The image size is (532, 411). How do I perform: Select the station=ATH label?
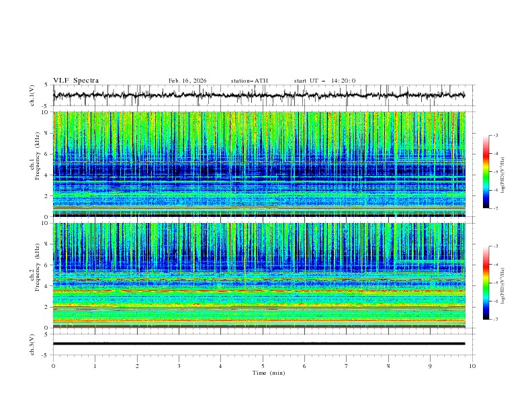249,81
